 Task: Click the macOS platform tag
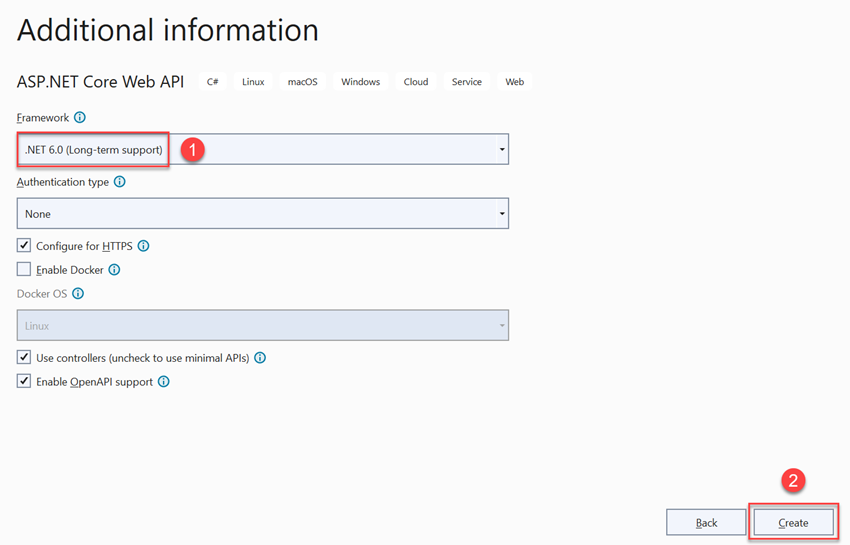pyautogui.click(x=302, y=82)
